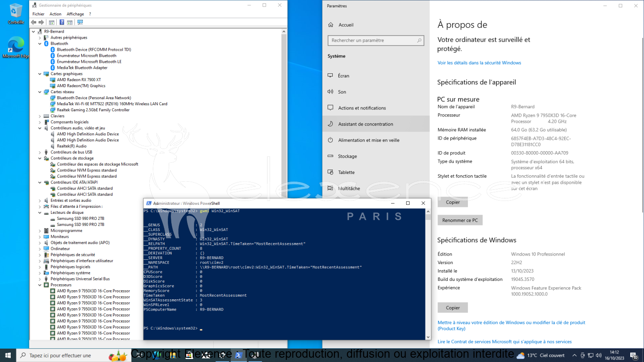The image size is (644, 362).
Task: Show hidden system tray icons chevron
Action: point(574,356)
